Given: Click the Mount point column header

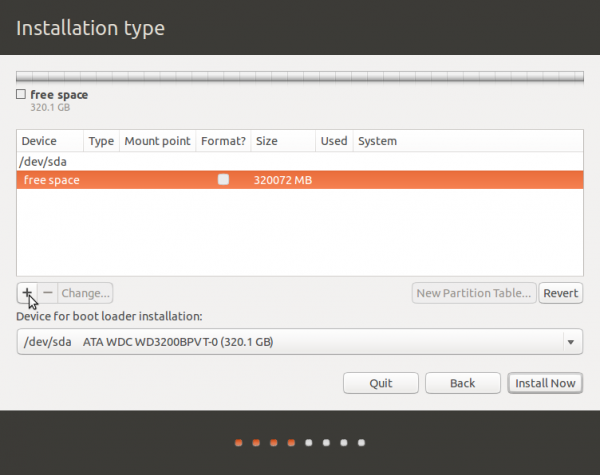Looking at the screenshot, I should click(x=156, y=141).
